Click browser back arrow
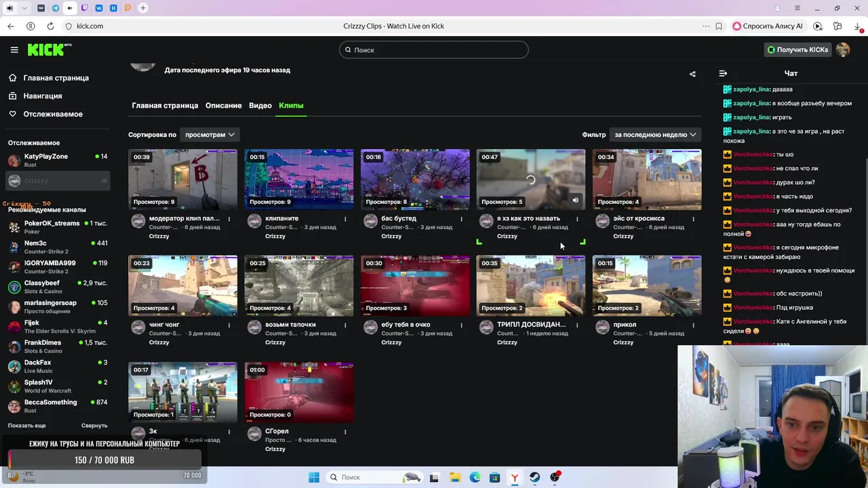This screenshot has height=488, width=868. [11, 26]
